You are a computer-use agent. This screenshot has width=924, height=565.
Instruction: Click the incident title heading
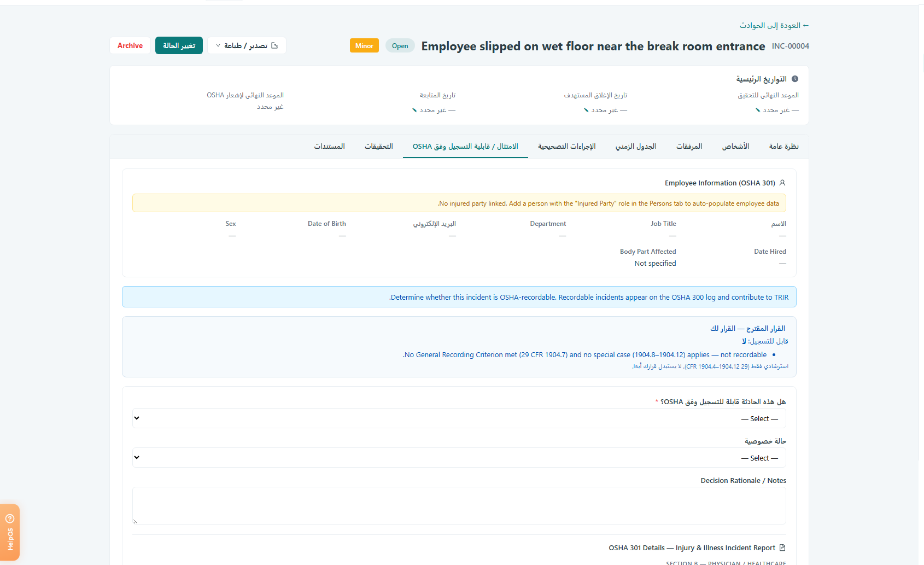pos(593,46)
